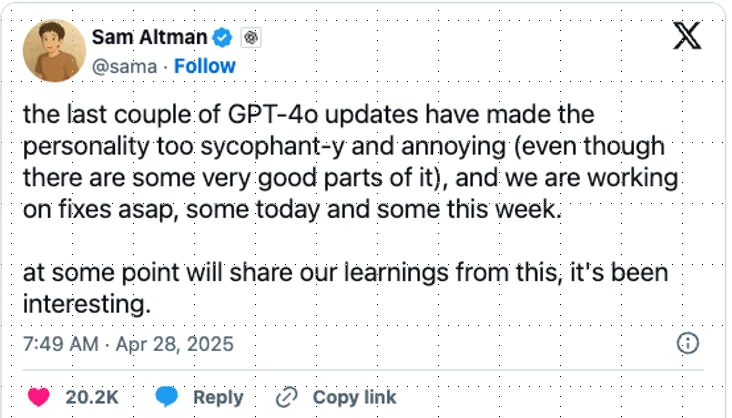Click the OpenAI affiliation badge icon

(x=252, y=38)
